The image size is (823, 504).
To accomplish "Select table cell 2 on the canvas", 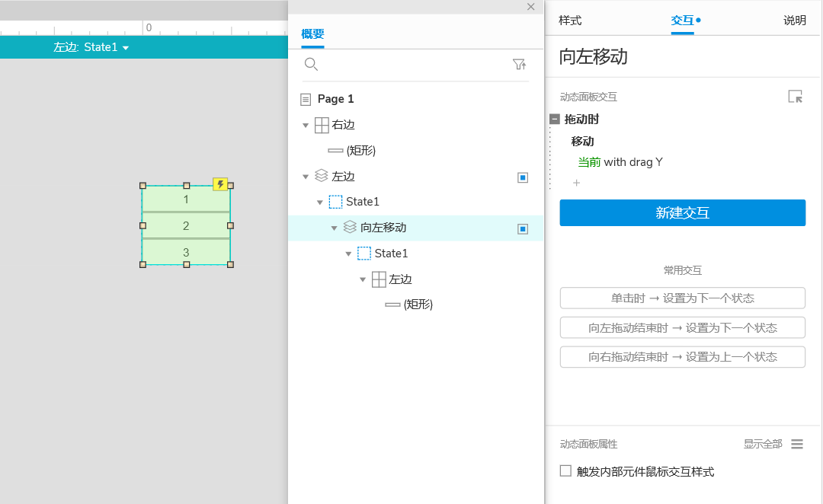I will (x=186, y=225).
